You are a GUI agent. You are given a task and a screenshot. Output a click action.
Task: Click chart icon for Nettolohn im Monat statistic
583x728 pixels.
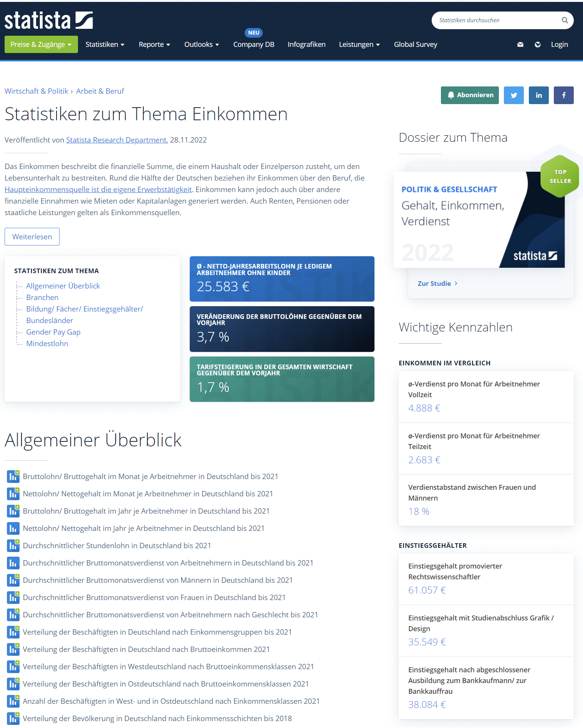click(13, 494)
